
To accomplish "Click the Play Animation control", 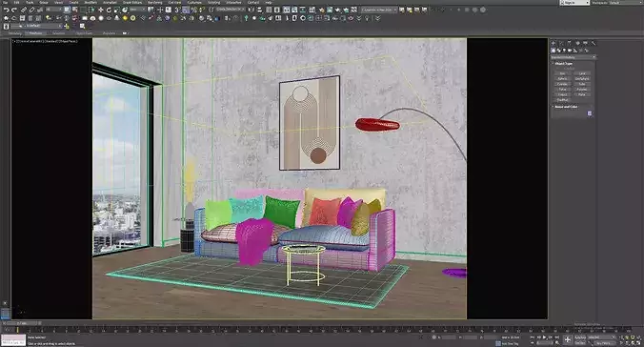I will point(544,337).
